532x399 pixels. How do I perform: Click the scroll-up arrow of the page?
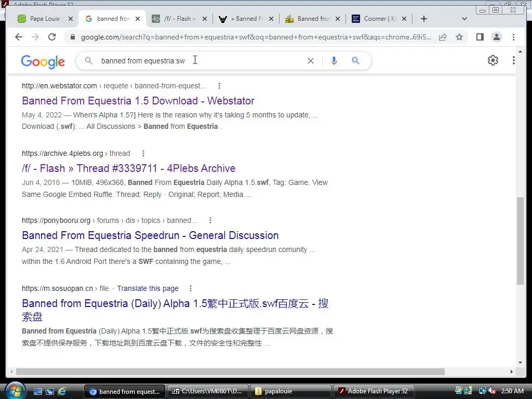pos(520,52)
